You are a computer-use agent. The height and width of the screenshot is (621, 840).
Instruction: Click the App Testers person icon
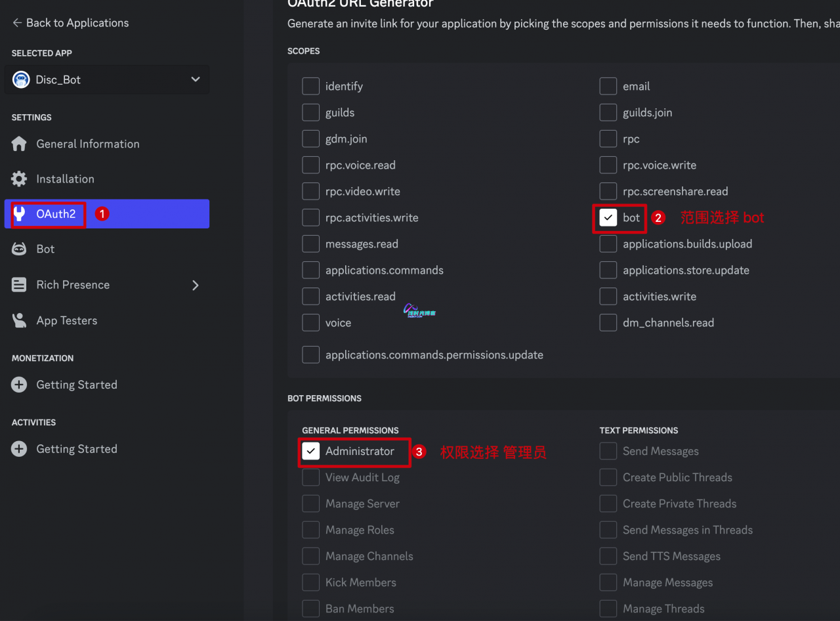pos(19,320)
